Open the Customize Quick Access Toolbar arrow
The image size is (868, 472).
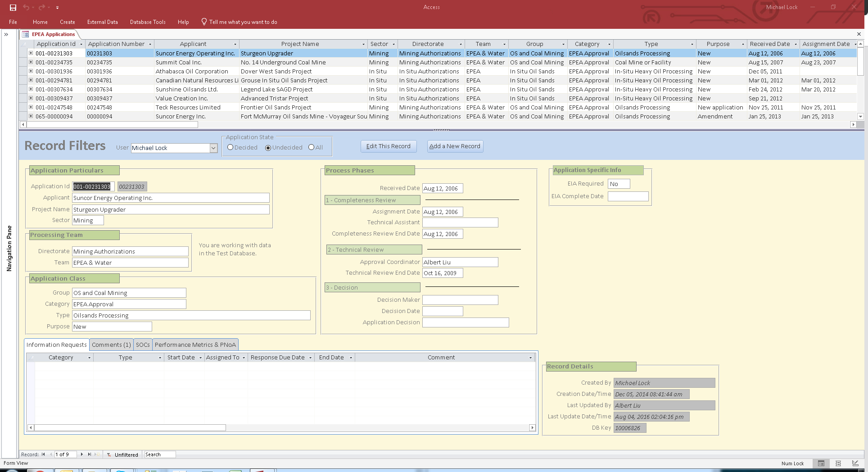pyautogui.click(x=57, y=8)
